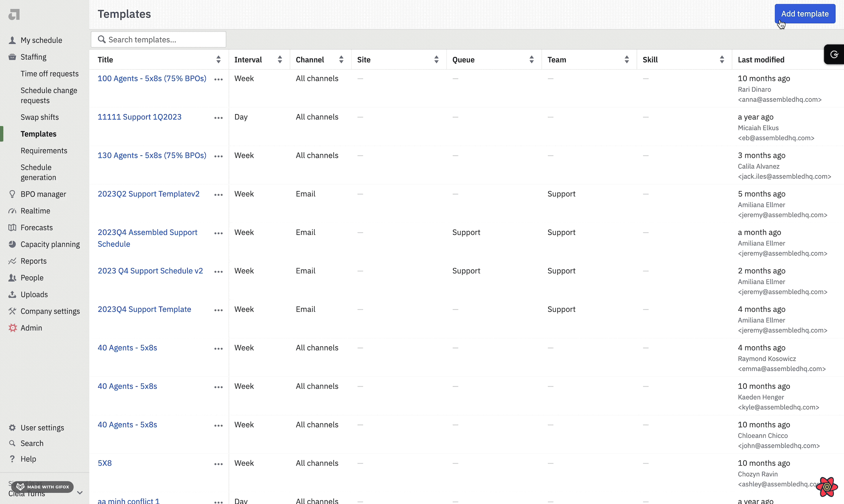The width and height of the screenshot is (844, 504).
Task: Click 'Calila Alvanez' modifier name
Action: point(759,166)
